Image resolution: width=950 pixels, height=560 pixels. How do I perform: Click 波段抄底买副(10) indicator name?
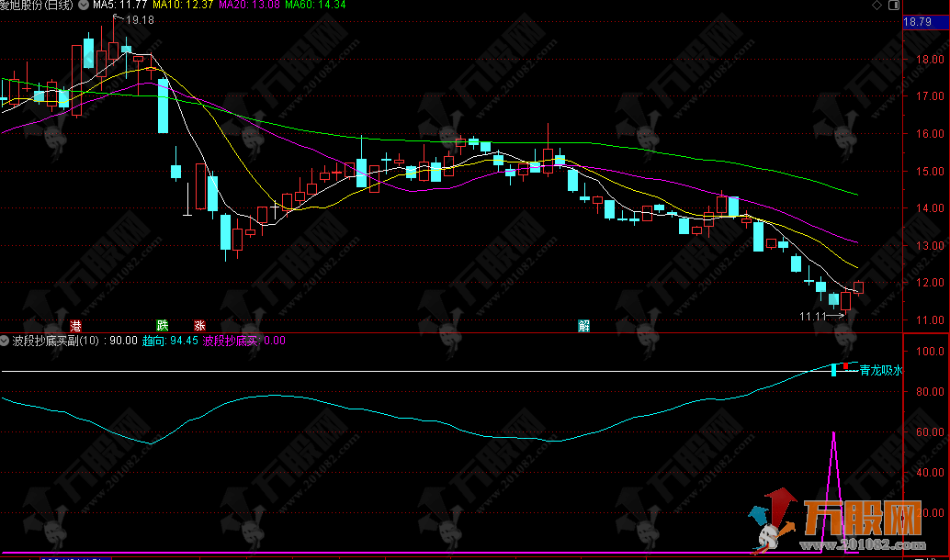pyautogui.click(x=56, y=341)
